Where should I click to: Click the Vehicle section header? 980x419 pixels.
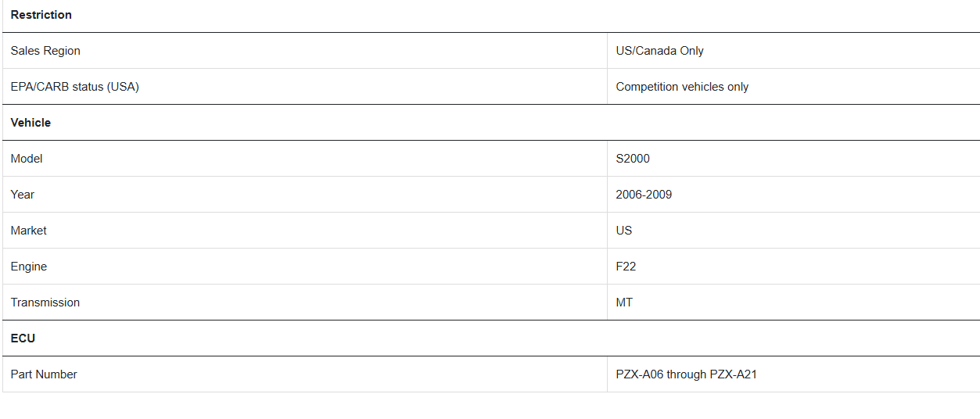[x=31, y=123]
